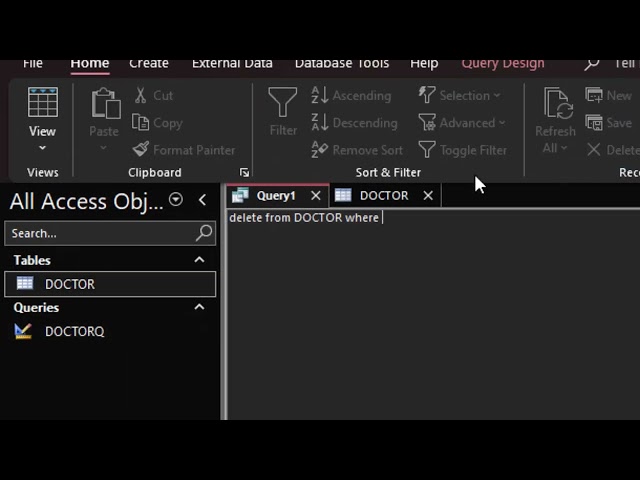This screenshot has width=640, height=480.
Task: Open the Help ribbon tab
Action: 424,63
